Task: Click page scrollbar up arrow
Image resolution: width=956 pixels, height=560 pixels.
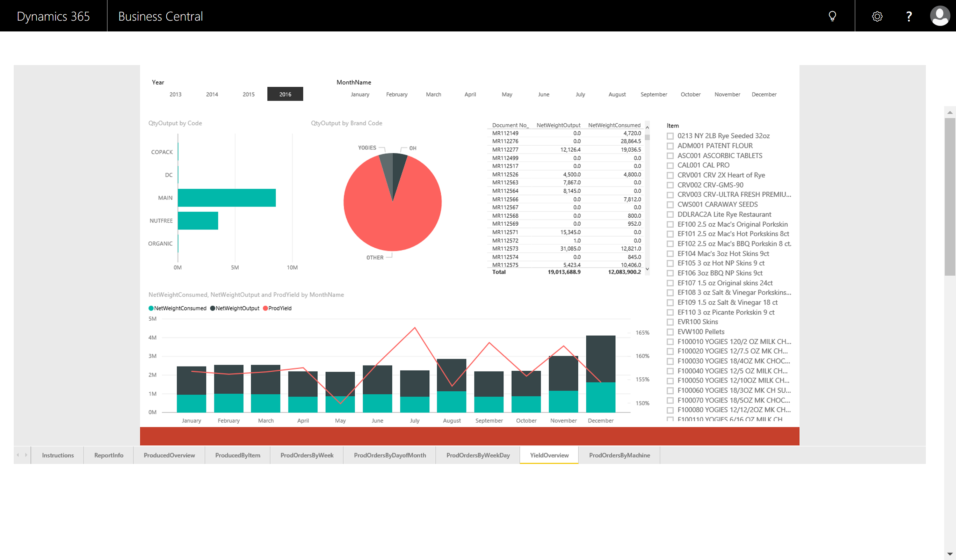Action: coord(950,113)
